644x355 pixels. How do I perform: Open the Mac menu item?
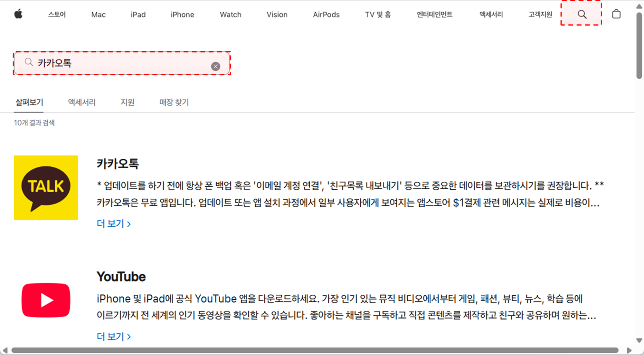click(x=98, y=15)
